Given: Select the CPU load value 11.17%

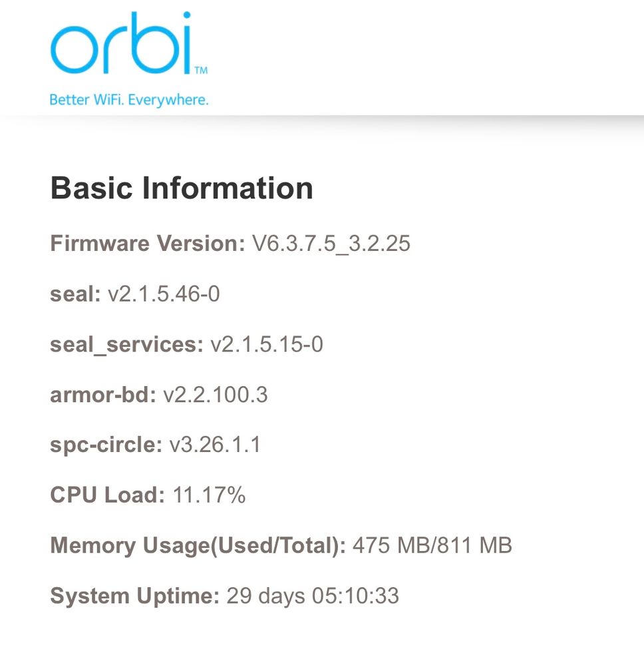Looking at the screenshot, I should click(209, 495).
